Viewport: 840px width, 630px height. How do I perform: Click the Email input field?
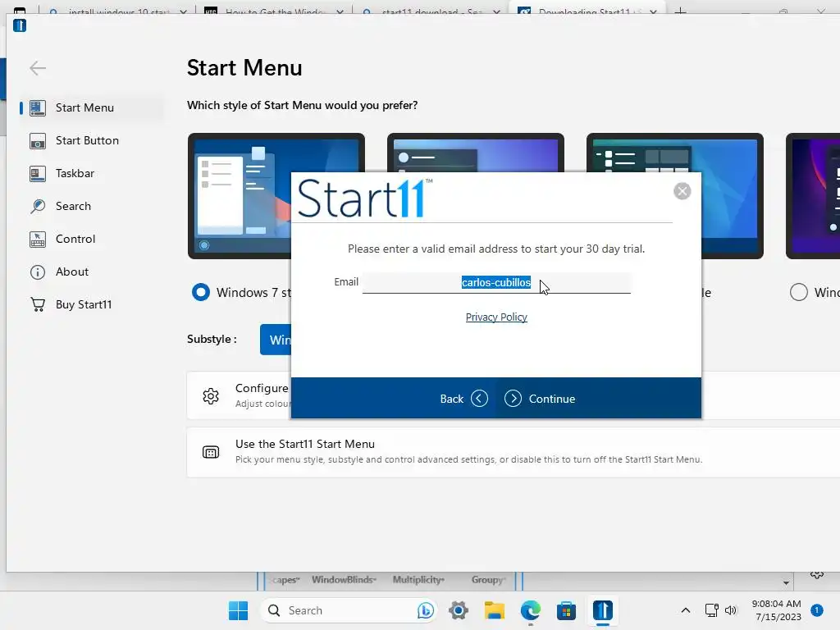coord(496,282)
